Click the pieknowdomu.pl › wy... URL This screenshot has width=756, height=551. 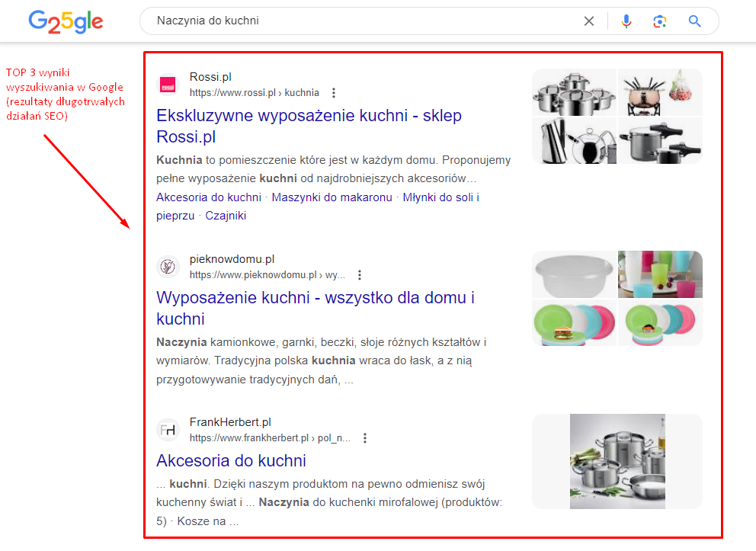(267, 275)
